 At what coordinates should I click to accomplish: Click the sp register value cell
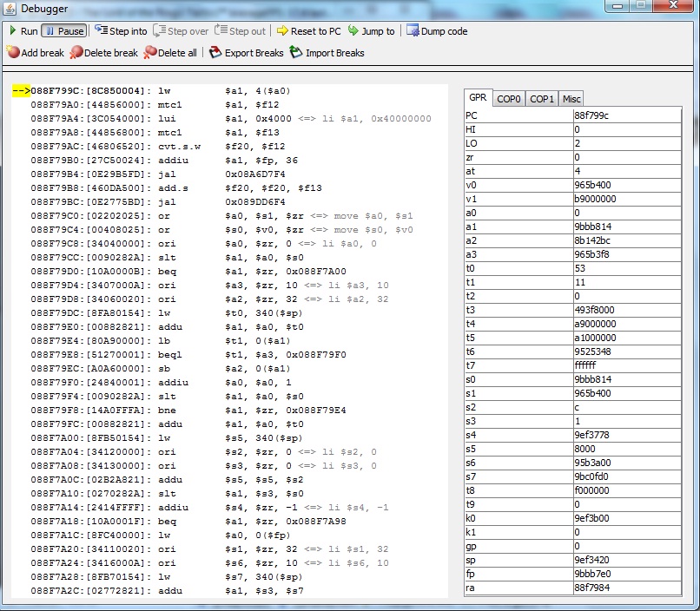(x=625, y=560)
